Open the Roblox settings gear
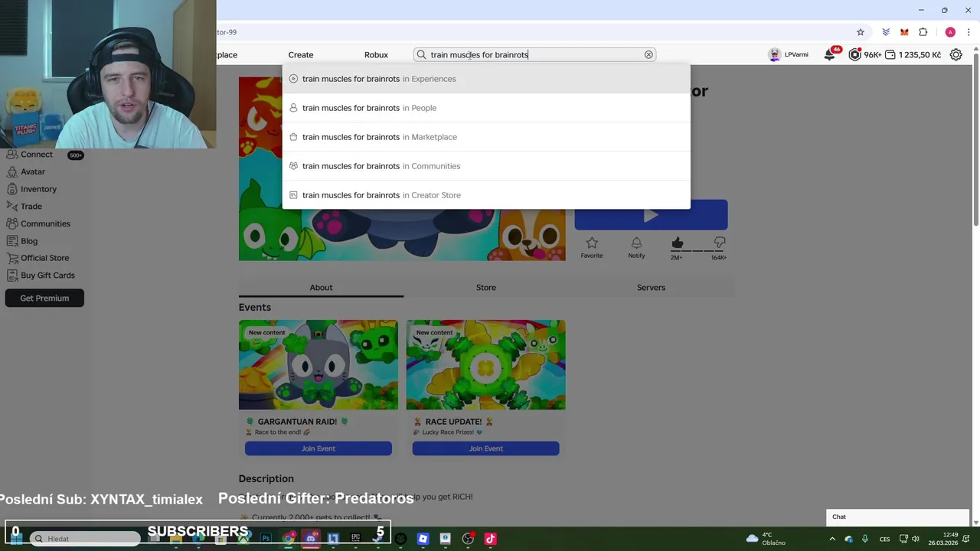Viewport: 980px width, 551px height. [x=955, y=54]
